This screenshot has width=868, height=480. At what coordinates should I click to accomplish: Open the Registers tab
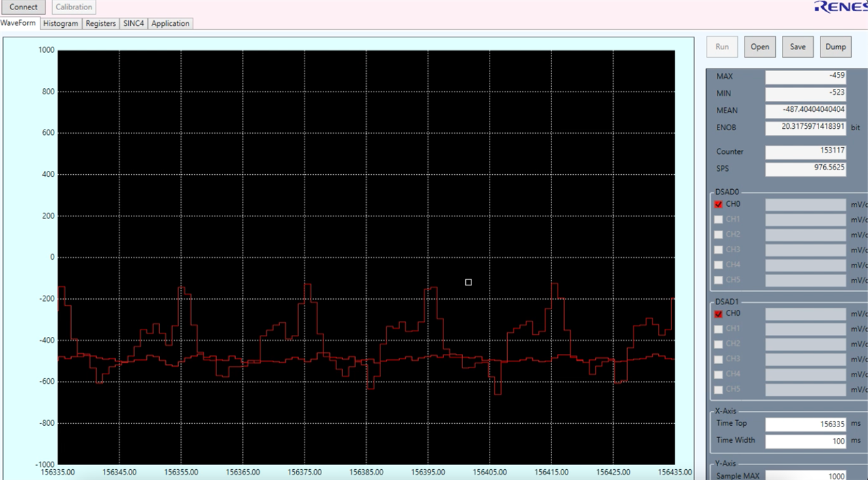pos(100,23)
